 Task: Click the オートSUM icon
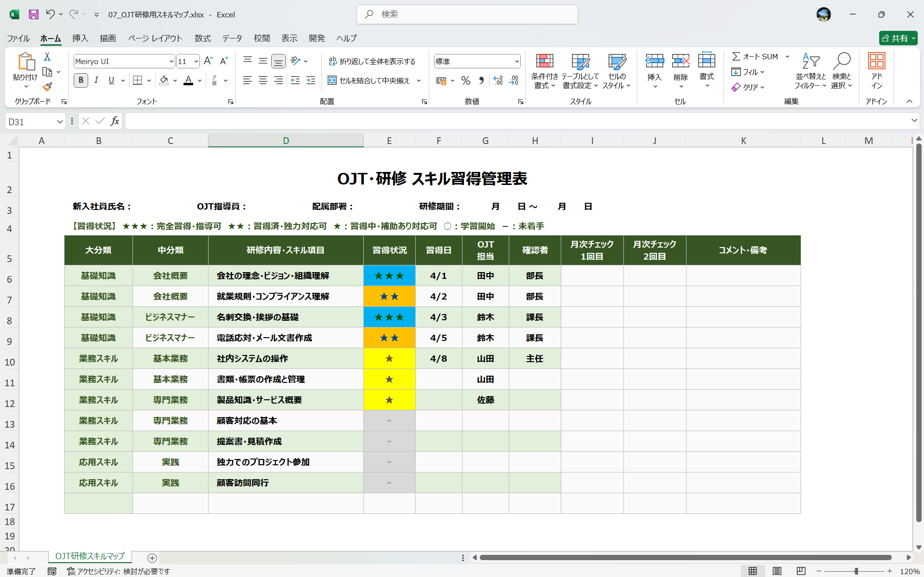pyautogui.click(x=736, y=56)
